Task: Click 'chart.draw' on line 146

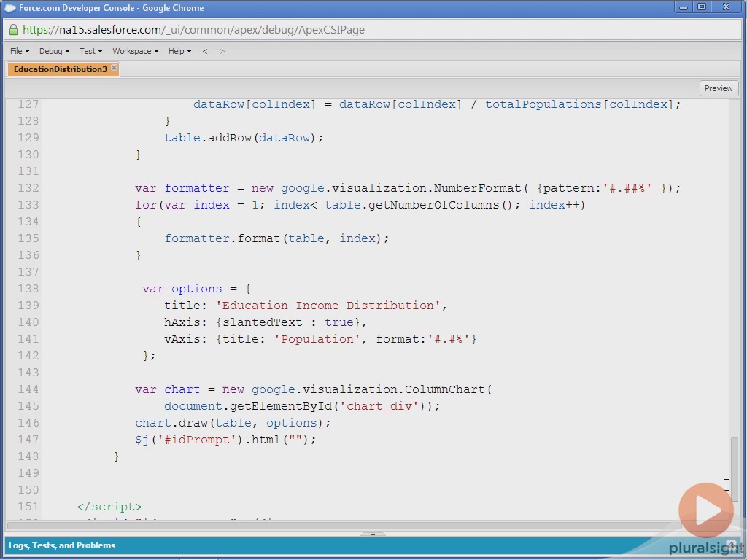Action: (x=171, y=423)
